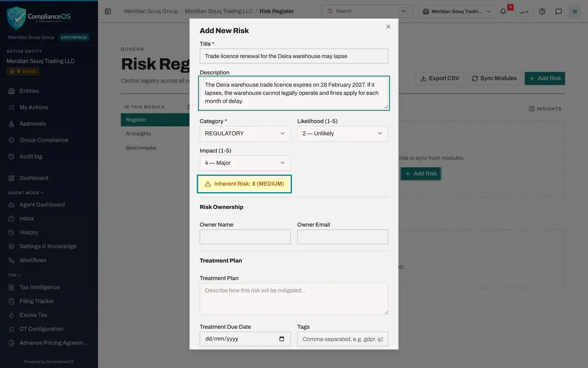Click the CT Configuration sliders icon
Screen dimensions: 588x368
(x=11, y=329)
